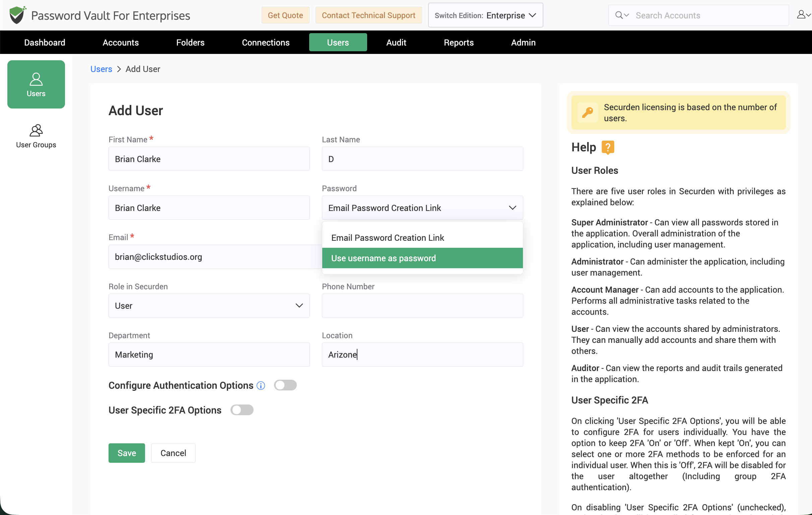Click the licensing key icon
Viewport: 812px width, 515px height.
[588, 113]
